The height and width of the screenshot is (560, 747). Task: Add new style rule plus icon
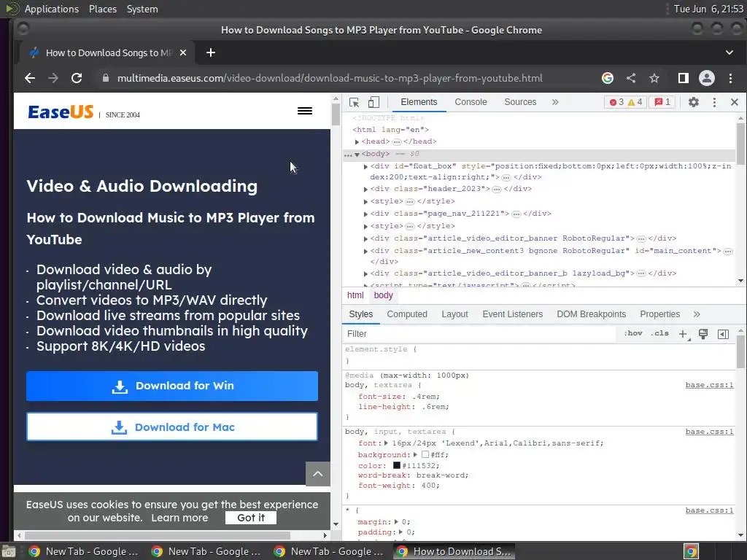tap(683, 334)
